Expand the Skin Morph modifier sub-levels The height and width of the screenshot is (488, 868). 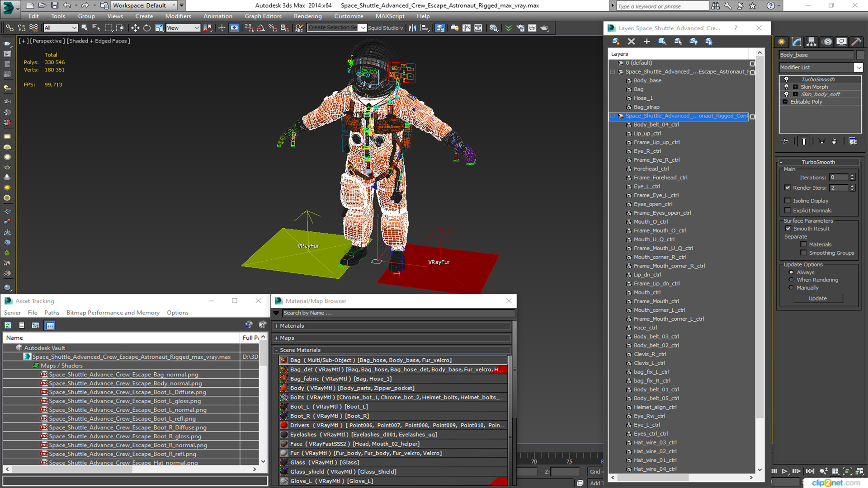(795, 87)
